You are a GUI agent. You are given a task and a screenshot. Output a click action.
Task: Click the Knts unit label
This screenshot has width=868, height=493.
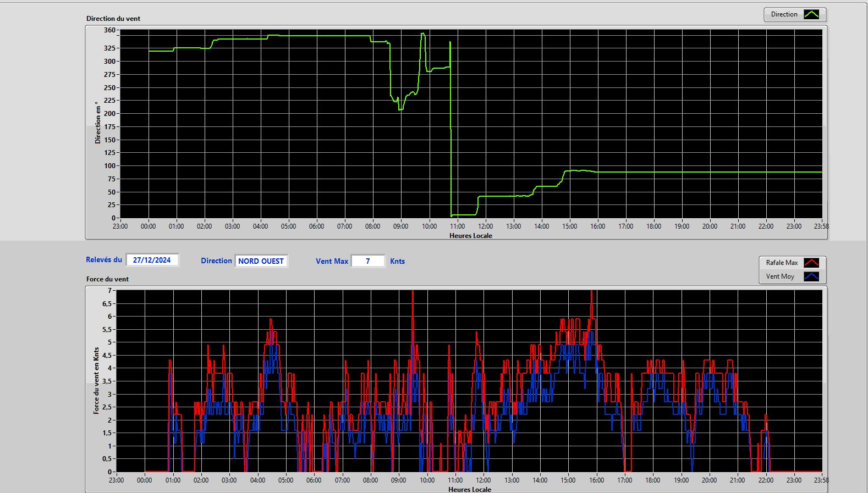tap(397, 262)
